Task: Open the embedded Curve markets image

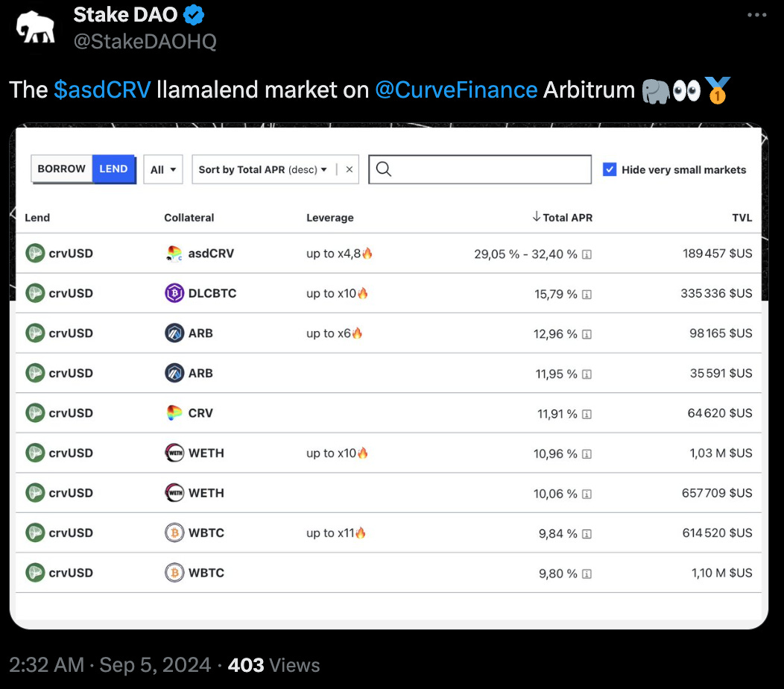Action: 388,376
